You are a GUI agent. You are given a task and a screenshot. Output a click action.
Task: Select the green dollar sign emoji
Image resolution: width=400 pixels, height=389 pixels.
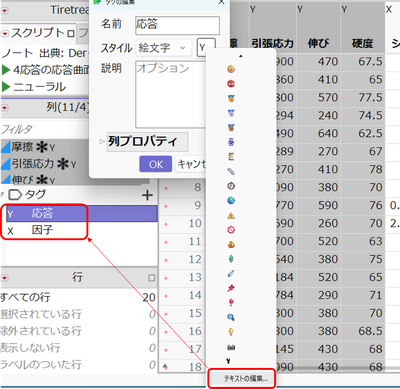click(231, 259)
